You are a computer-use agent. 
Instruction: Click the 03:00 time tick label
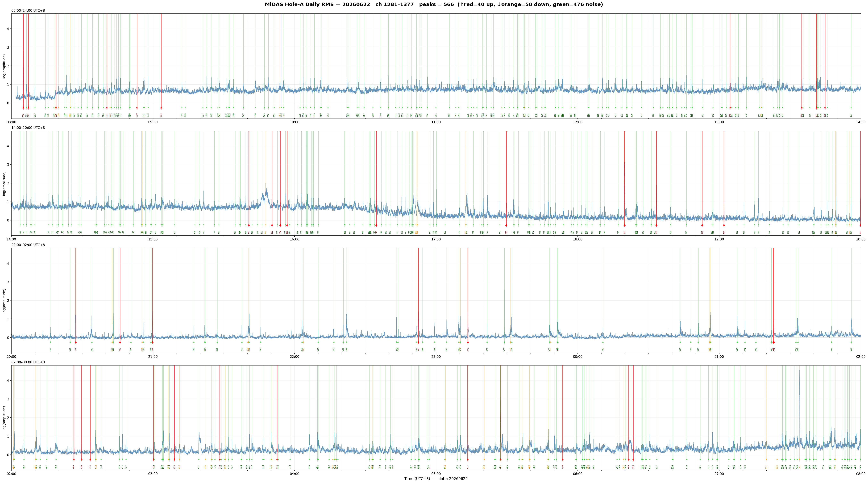coord(153,474)
